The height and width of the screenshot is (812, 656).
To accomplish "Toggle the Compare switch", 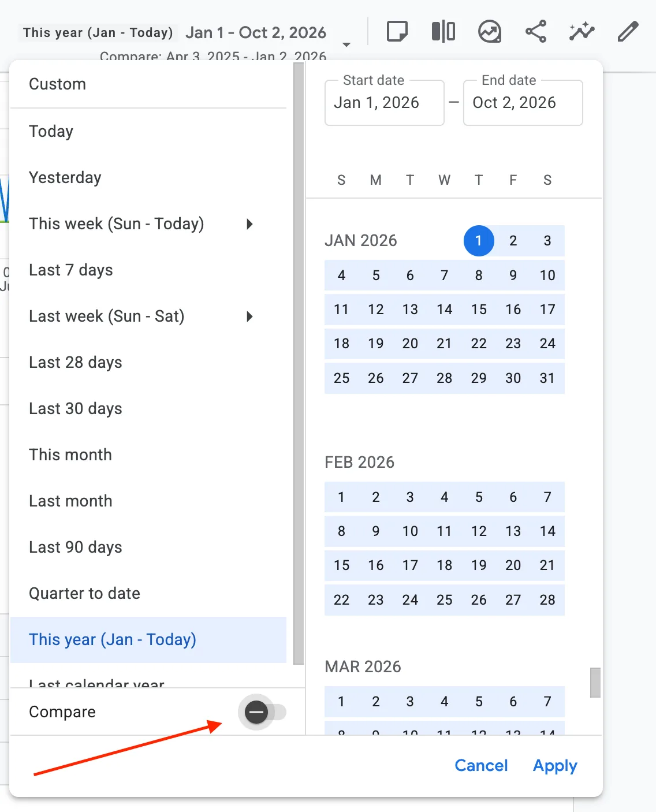I will point(264,712).
